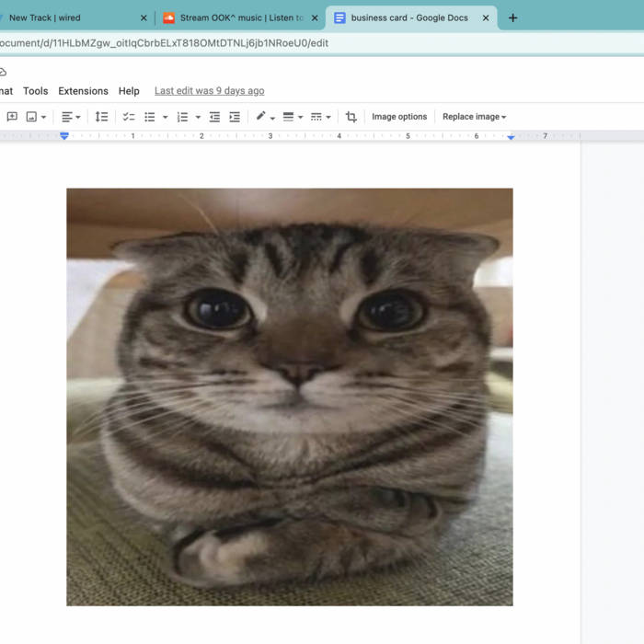Click the increase indent icon
Screen dimensions: 644x644
[235, 117]
